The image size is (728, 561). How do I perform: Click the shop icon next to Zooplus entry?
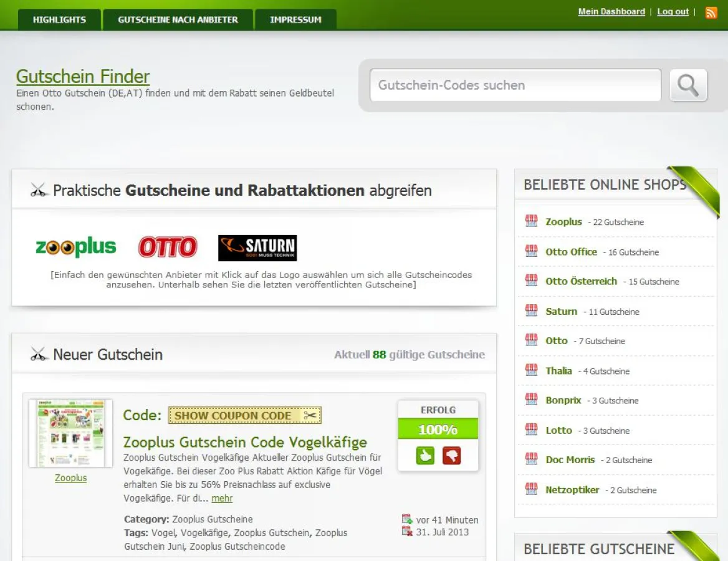[532, 221]
